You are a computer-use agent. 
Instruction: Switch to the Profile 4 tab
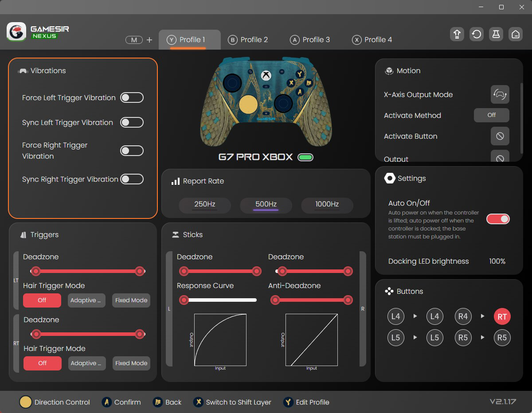click(372, 39)
